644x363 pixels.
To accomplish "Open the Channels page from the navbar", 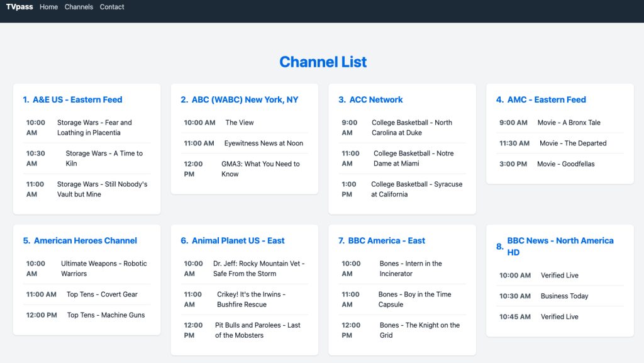I will 79,7.
